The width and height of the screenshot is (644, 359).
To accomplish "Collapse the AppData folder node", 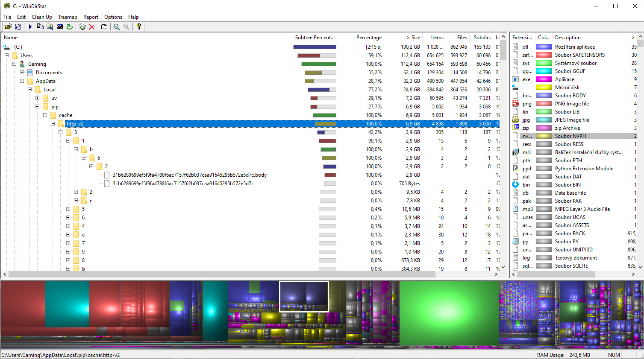I will click(22, 81).
